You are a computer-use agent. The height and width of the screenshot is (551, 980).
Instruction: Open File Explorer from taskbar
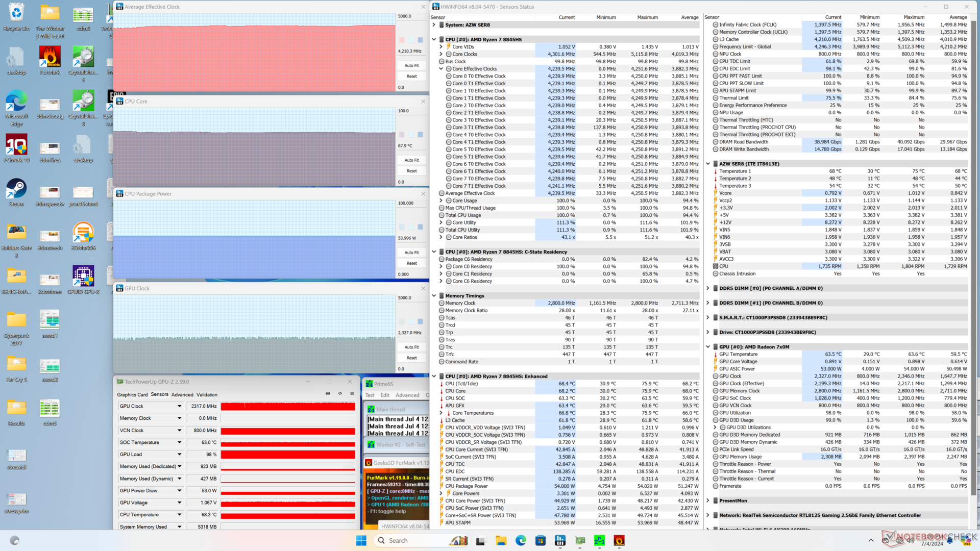pos(501,540)
